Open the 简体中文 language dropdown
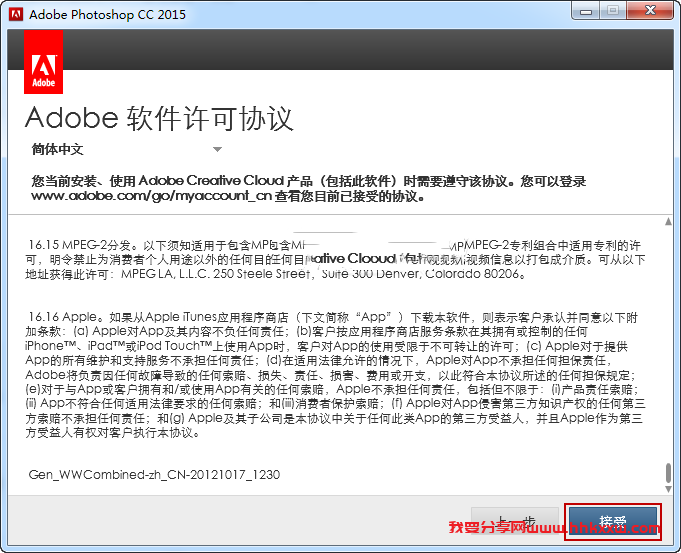 (x=126, y=149)
